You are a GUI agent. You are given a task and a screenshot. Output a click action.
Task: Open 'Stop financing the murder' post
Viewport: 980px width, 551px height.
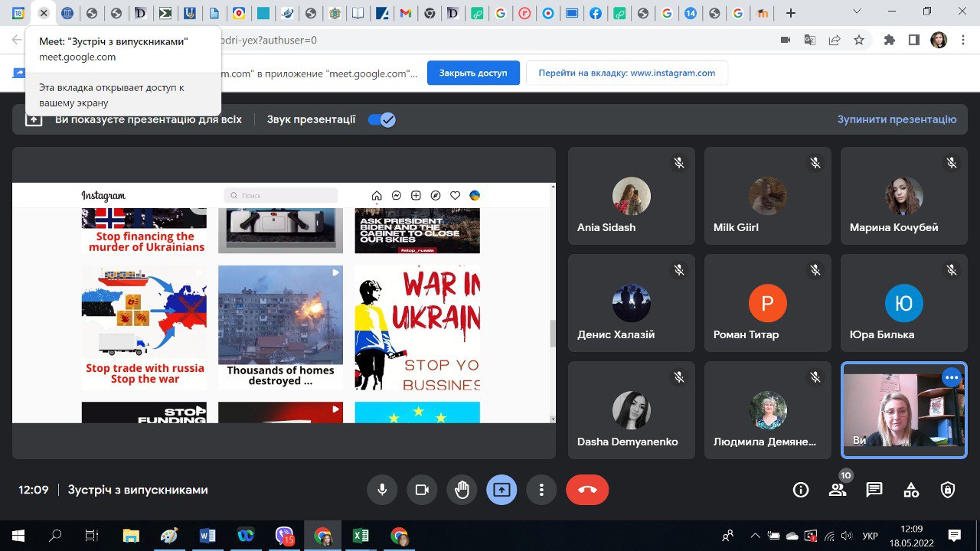(x=144, y=230)
